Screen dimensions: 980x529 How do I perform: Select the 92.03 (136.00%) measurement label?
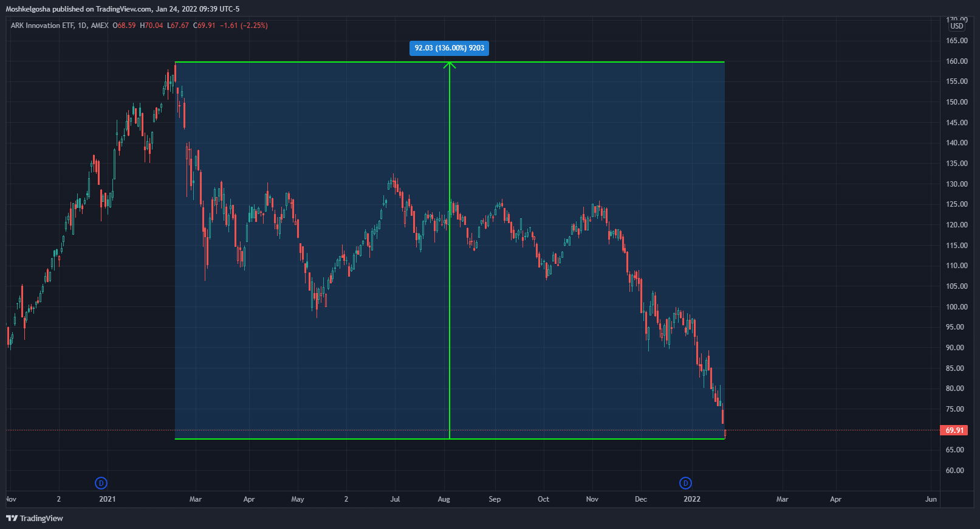449,48
